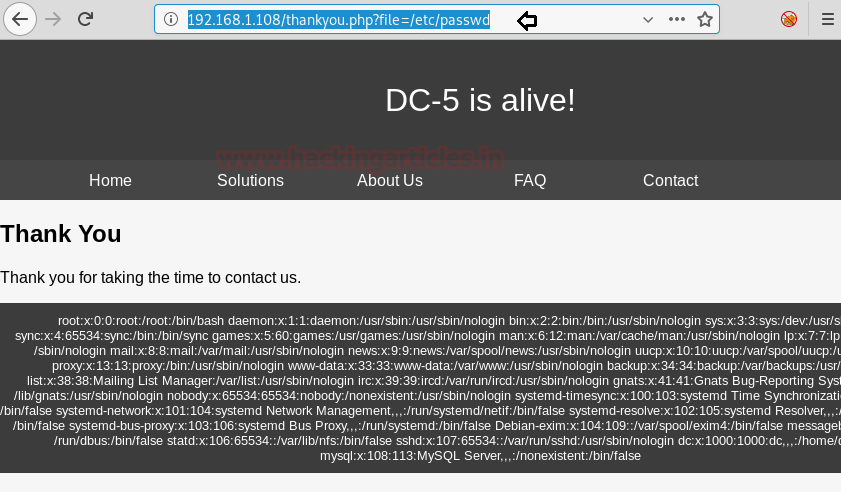Click the Thank You heading
841x492 pixels.
[61, 234]
